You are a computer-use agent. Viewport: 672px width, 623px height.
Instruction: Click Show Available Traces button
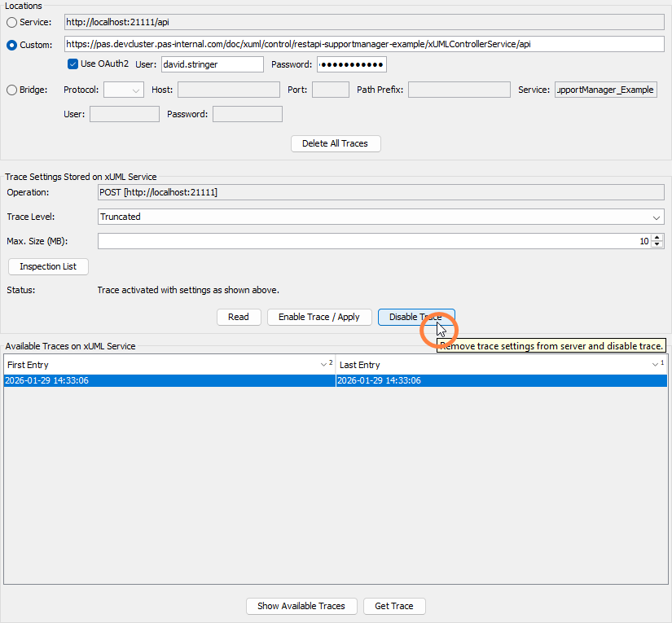pyautogui.click(x=301, y=606)
